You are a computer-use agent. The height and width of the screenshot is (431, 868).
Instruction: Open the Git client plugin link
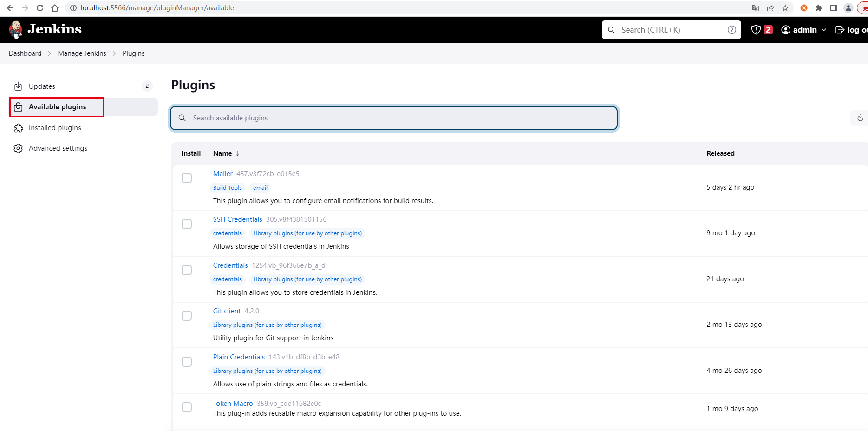(227, 311)
